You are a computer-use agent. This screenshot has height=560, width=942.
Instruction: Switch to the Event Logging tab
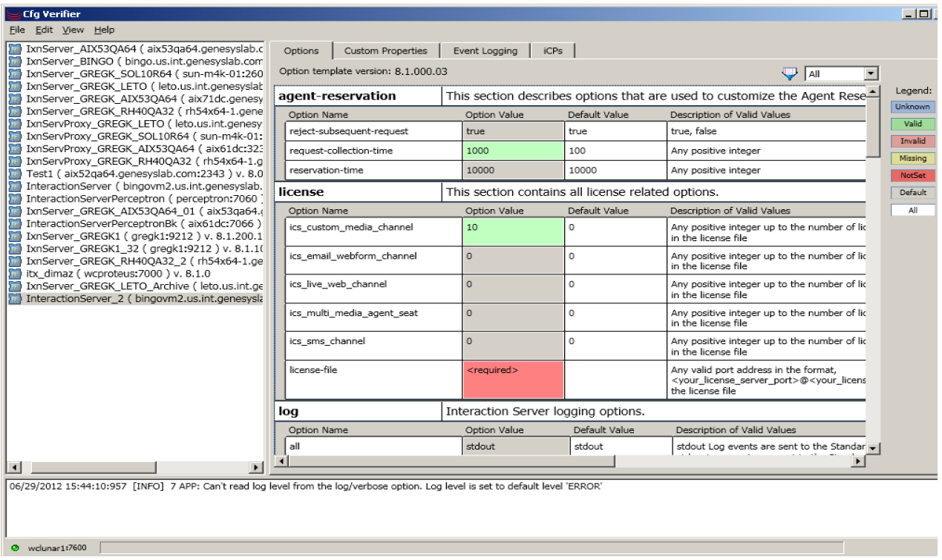pos(485,51)
